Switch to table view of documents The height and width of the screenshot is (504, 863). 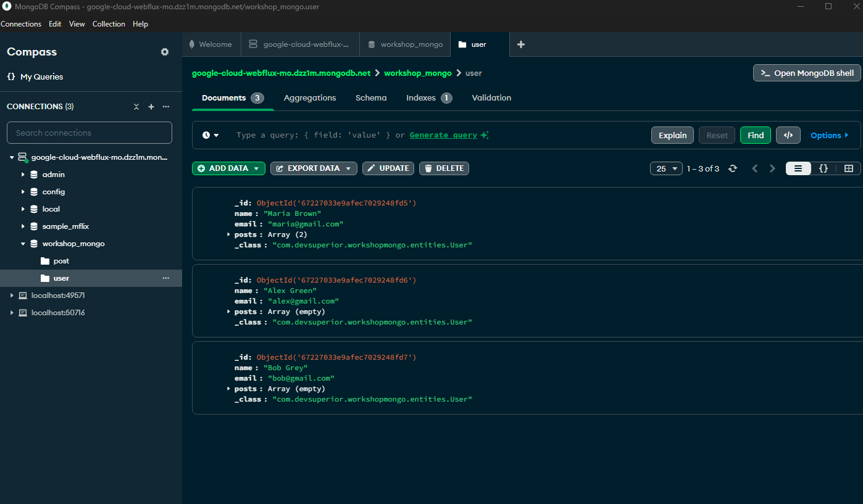coord(848,168)
